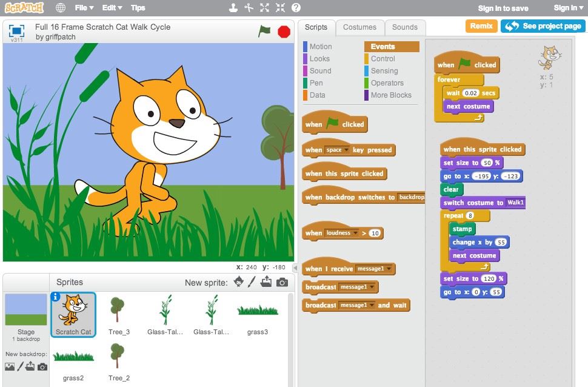Screen dimensions: 588x387
Task: Create a new sprite from camera
Action: tap(282, 282)
